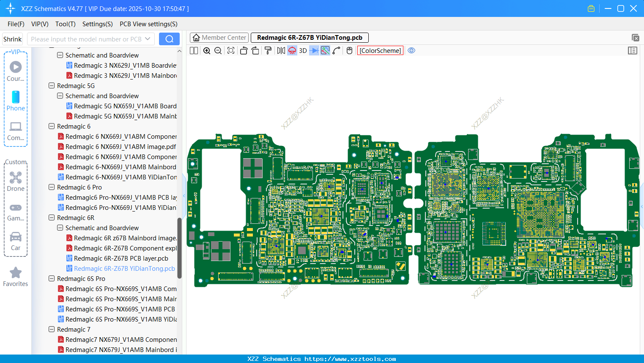The width and height of the screenshot is (644, 363).
Task: Select the curve measurement tool
Action: point(337,50)
